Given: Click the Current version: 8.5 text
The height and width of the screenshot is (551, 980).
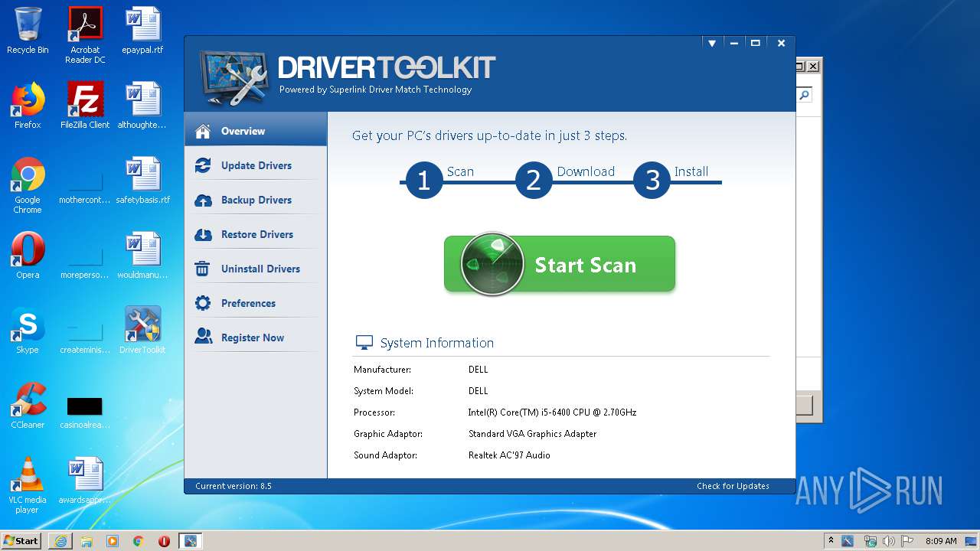Looking at the screenshot, I should pyautogui.click(x=234, y=486).
